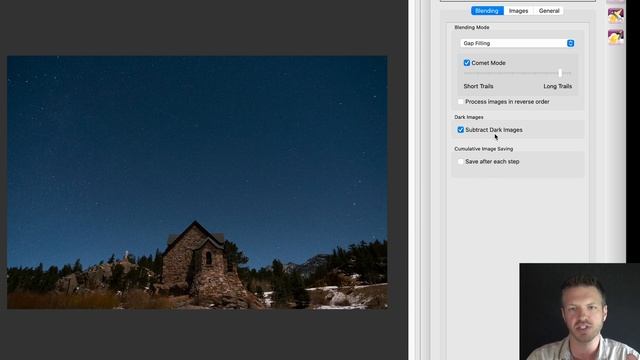Open the Gap Filling blending mode dropdown

pyautogui.click(x=517, y=43)
